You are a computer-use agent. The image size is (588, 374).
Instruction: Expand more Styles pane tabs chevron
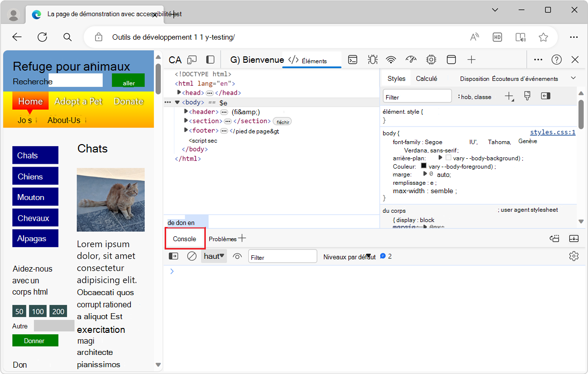pos(573,78)
